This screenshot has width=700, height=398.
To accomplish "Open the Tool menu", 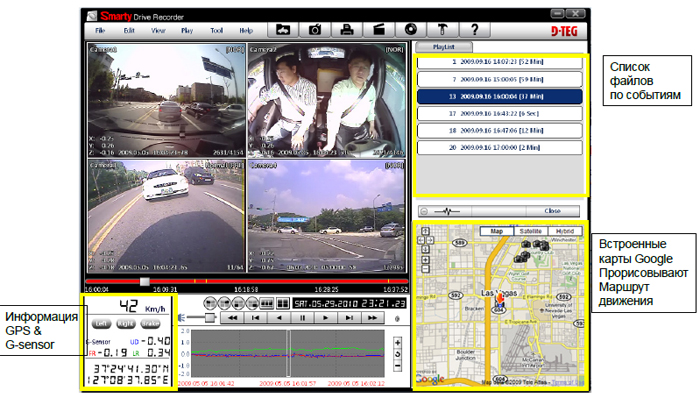I will coord(217,30).
